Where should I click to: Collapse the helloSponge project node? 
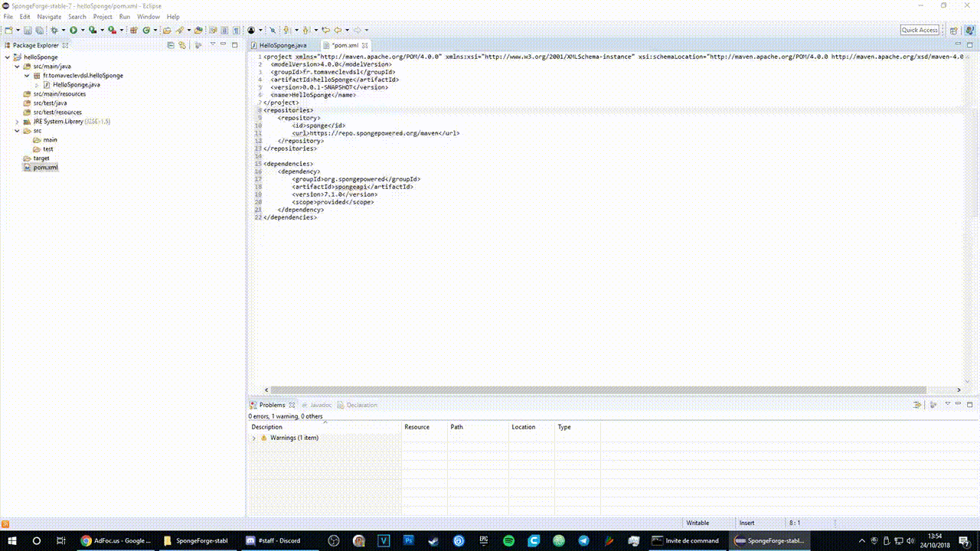click(8, 57)
